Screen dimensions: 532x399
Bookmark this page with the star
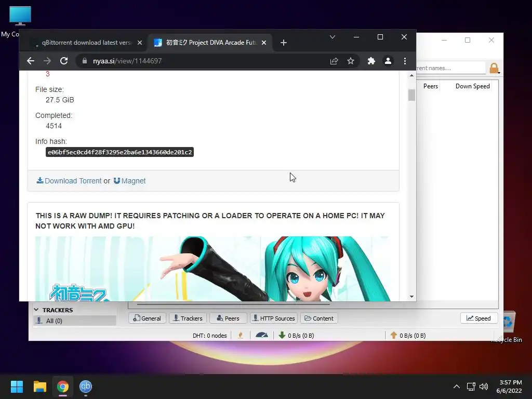[351, 61]
